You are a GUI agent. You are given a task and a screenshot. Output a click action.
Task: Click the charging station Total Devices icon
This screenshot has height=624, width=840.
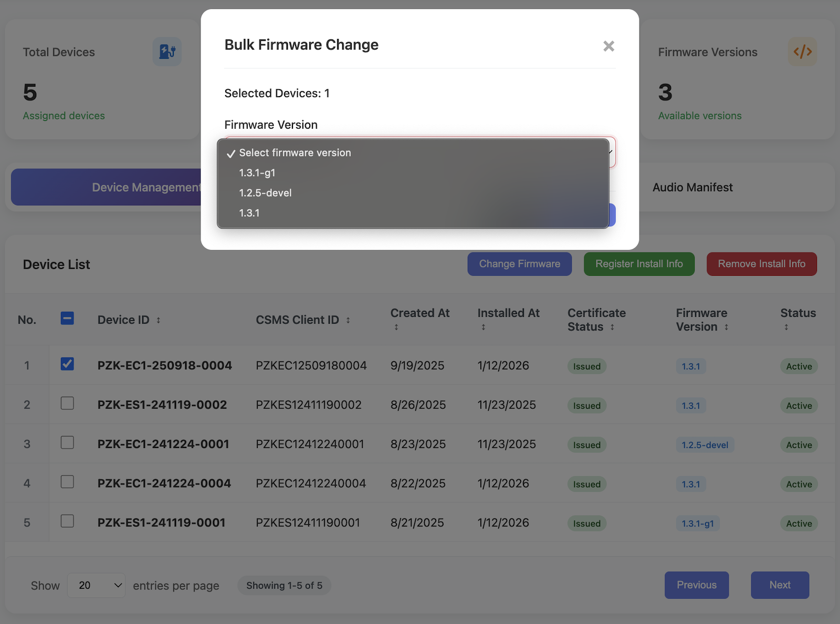(167, 51)
